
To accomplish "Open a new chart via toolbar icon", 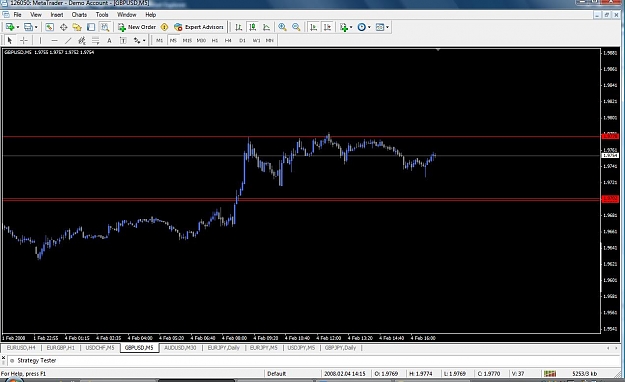I will click(x=10, y=27).
